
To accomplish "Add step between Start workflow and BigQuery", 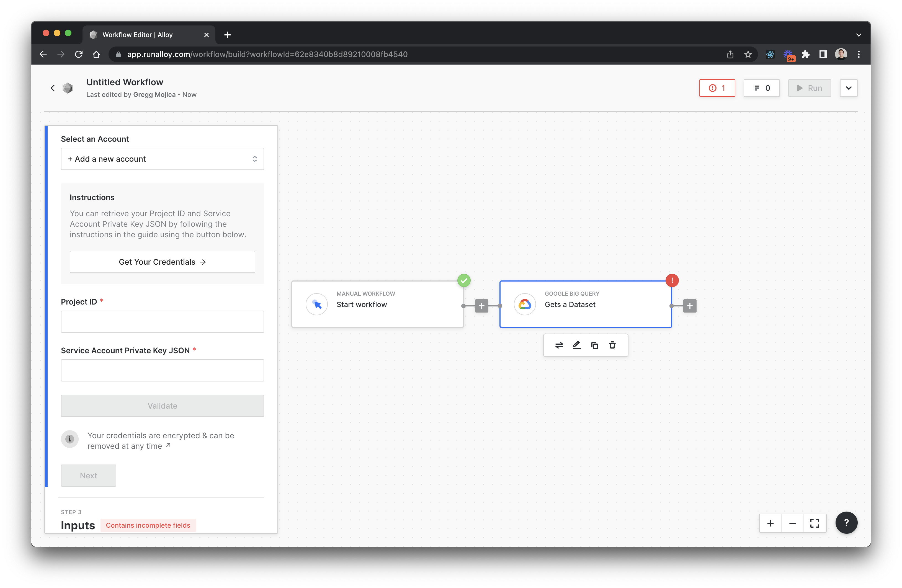I will [481, 306].
